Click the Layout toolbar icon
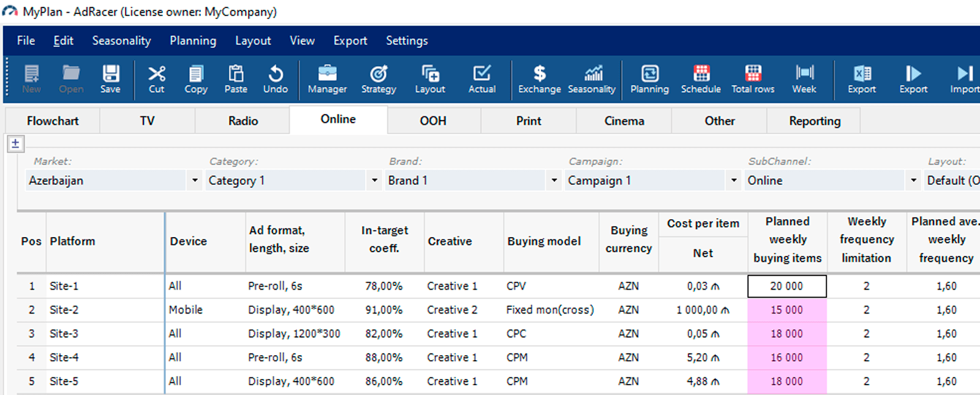 (430, 79)
